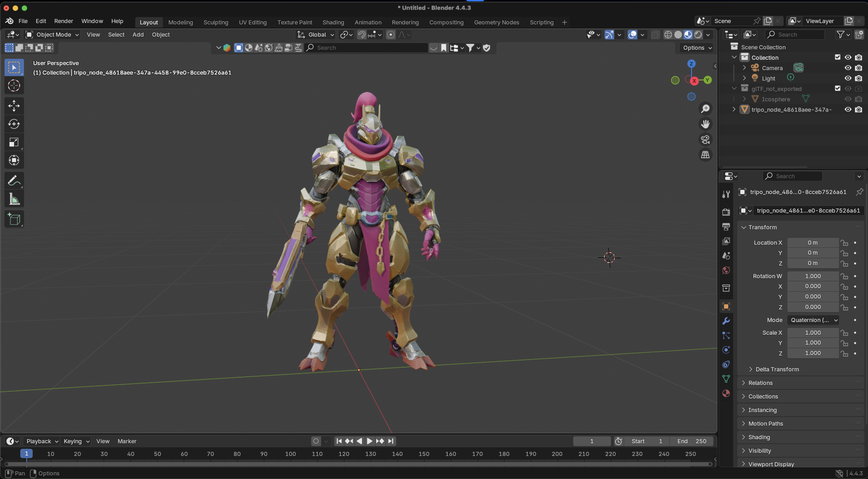Select the Cursor tool
Image resolution: width=868 pixels, height=479 pixels.
[x=14, y=85]
